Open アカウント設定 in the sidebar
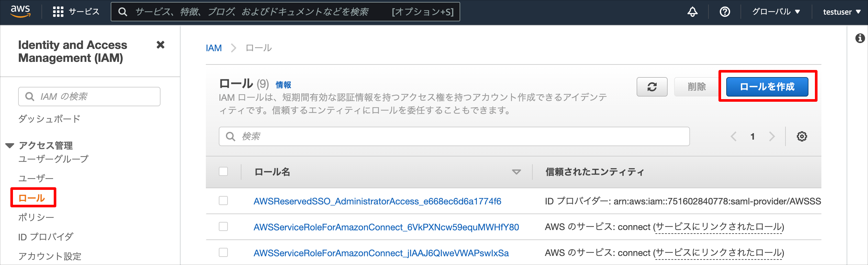The width and height of the screenshot is (868, 265). tap(50, 256)
